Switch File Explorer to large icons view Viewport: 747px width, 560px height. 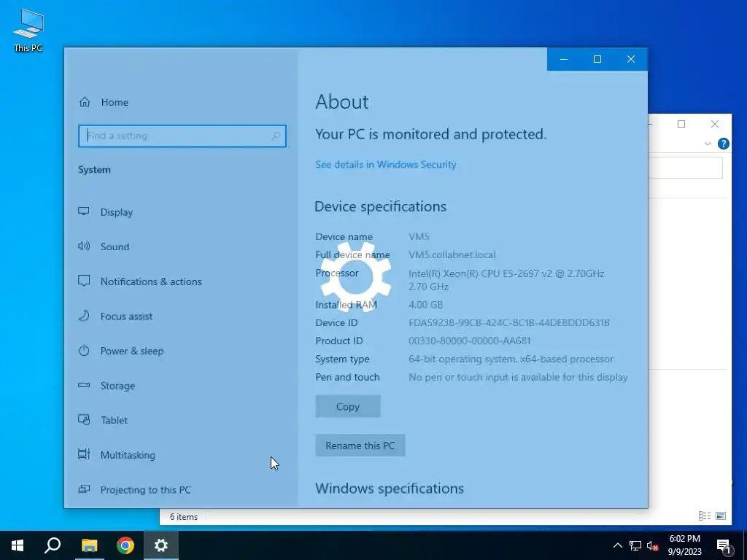[721, 516]
